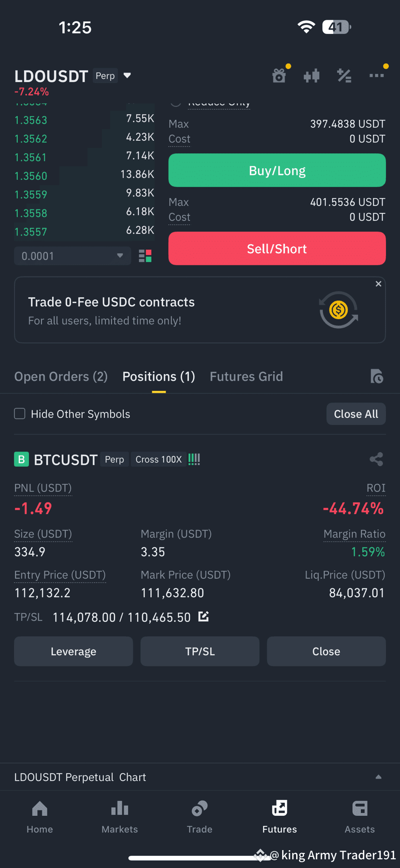Open the candlestick chart icon
This screenshot has width=400, height=868.
(x=312, y=75)
